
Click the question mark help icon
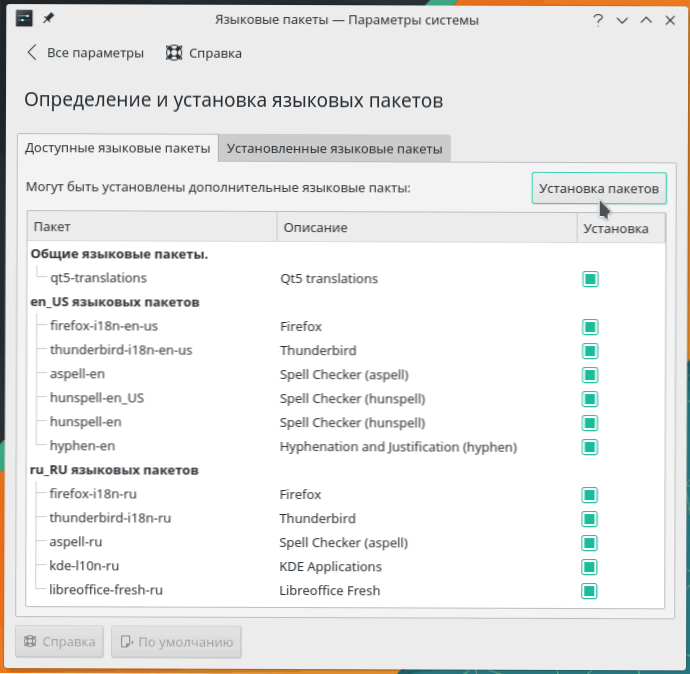coord(597,20)
